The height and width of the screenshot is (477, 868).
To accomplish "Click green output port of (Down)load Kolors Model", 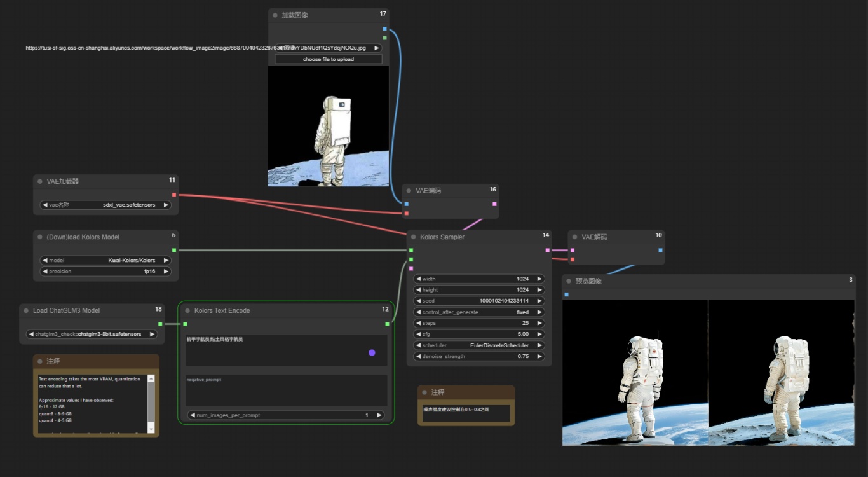I will [x=174, y=250].
